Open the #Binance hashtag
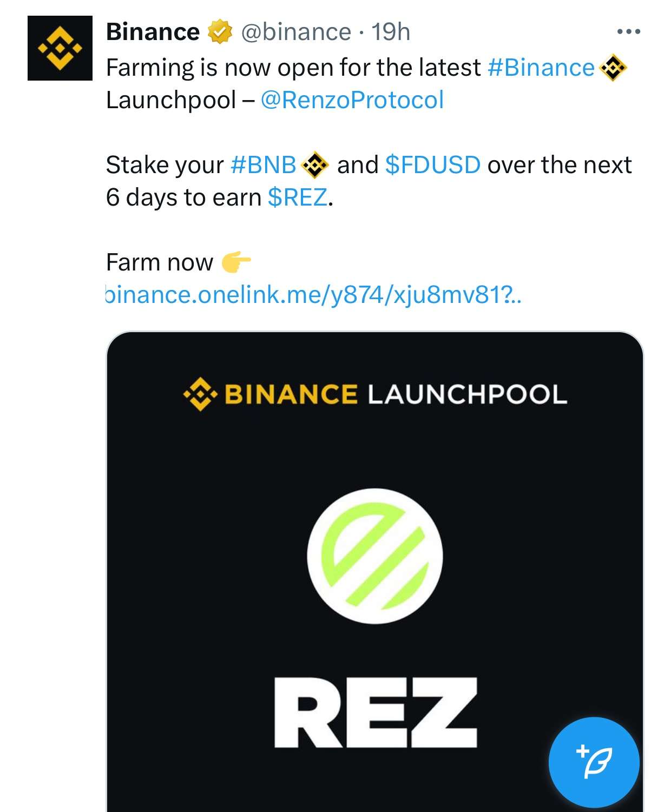 pos(541,68)
